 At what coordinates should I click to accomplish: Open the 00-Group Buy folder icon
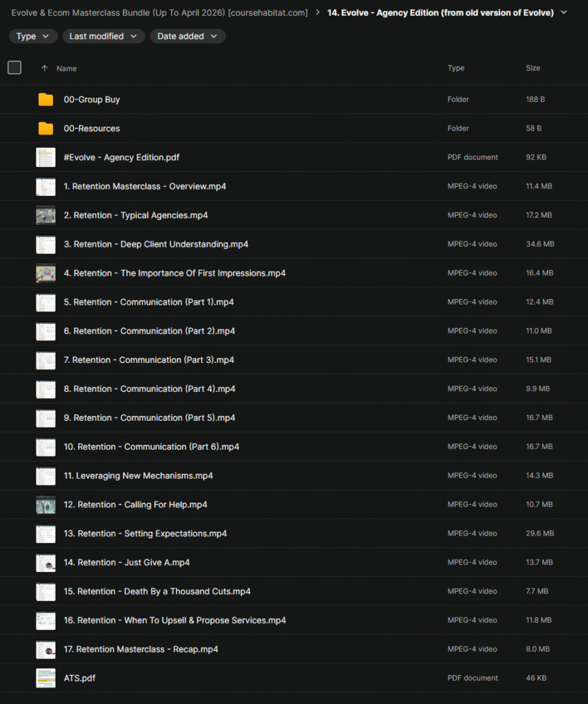coord(45,100)
